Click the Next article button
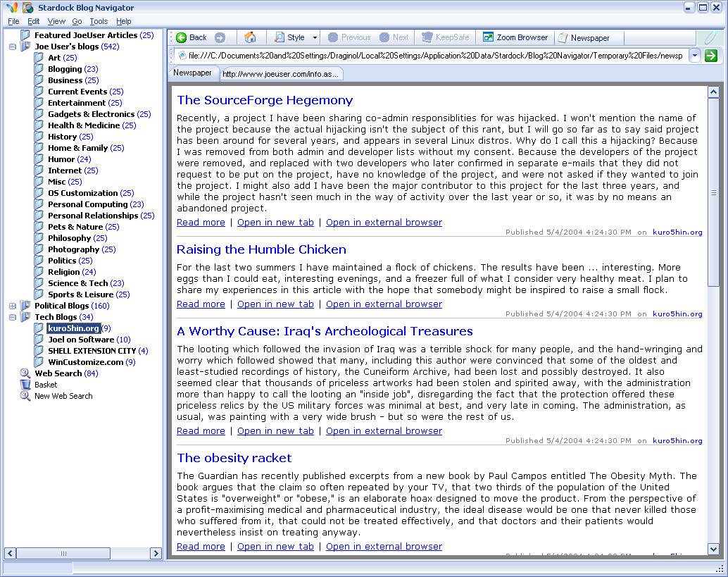 [x=394, y=37]
